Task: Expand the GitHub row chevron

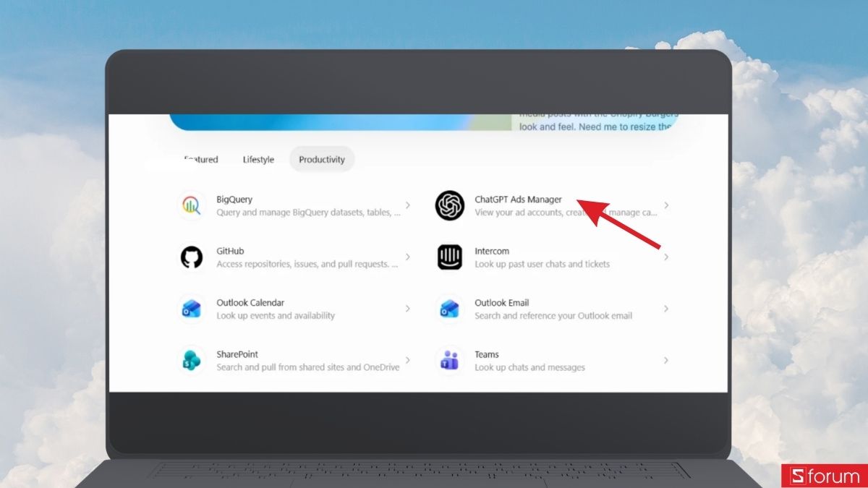Action: tap(408, 257)
